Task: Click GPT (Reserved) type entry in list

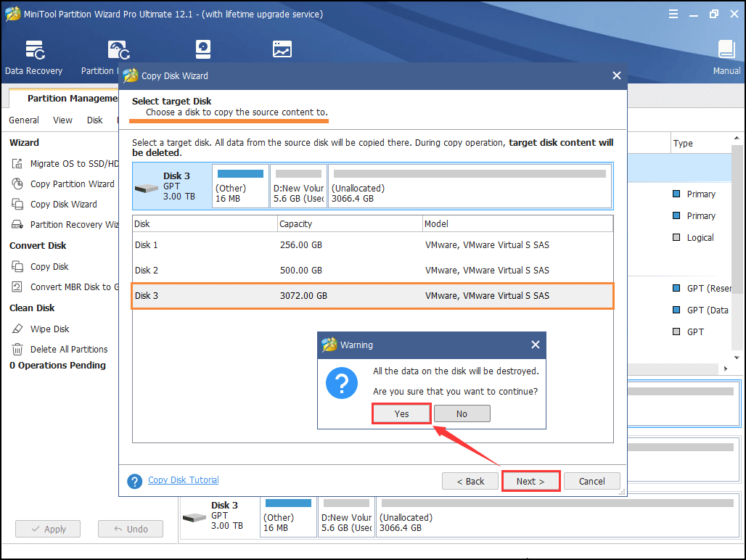Action: pyautogui.click(x=709, y=288)
